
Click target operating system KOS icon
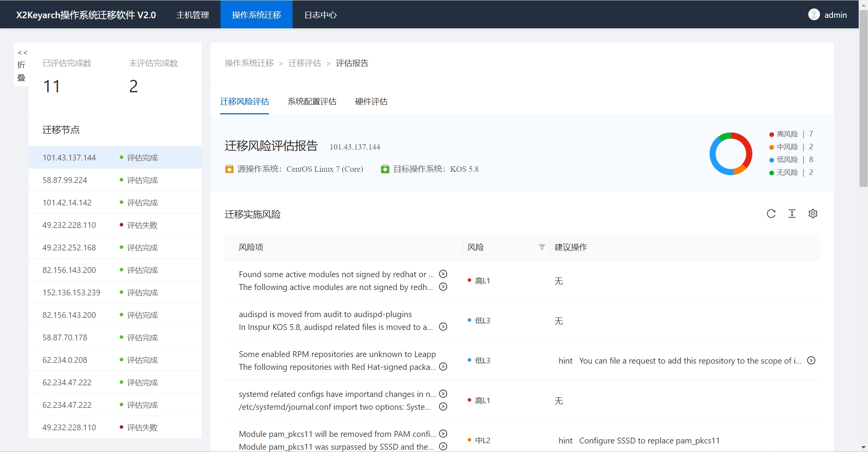coord(385,169)
